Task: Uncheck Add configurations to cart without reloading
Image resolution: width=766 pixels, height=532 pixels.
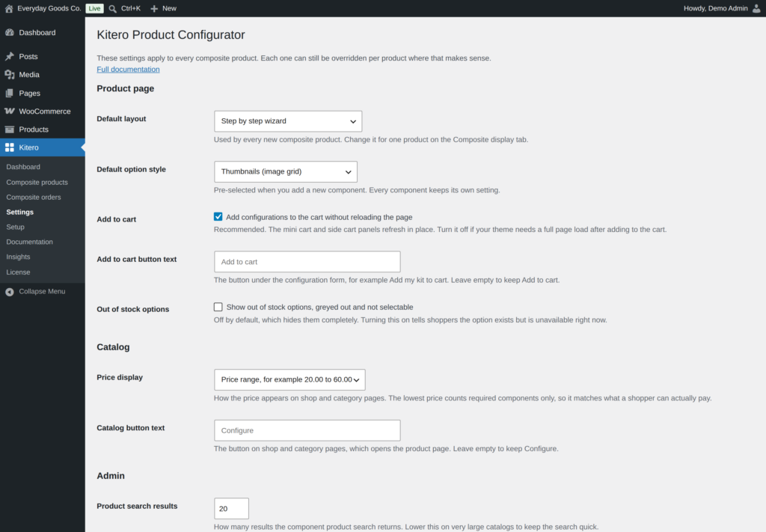Action: point(218,217)
